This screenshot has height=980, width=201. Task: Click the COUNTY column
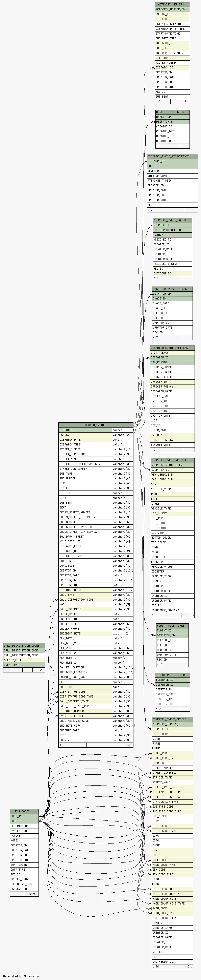(x=96, y=740)
